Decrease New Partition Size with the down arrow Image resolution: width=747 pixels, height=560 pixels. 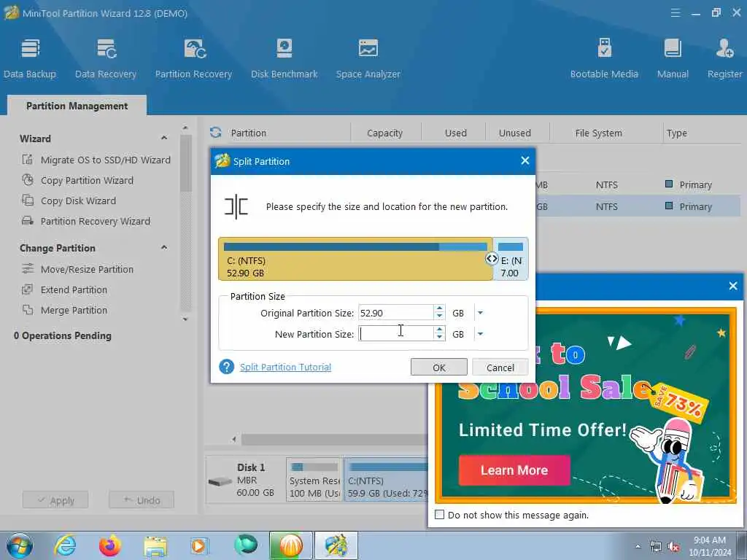(439, 338)
